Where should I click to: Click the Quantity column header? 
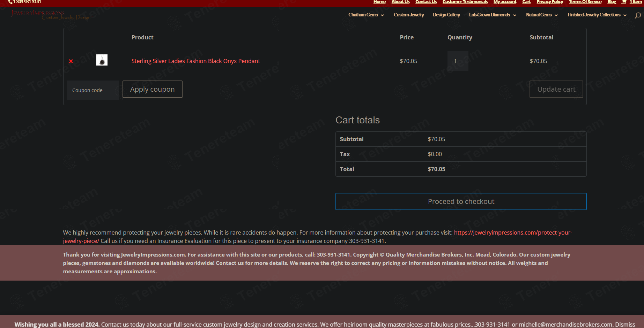click(x=460, y=37)
